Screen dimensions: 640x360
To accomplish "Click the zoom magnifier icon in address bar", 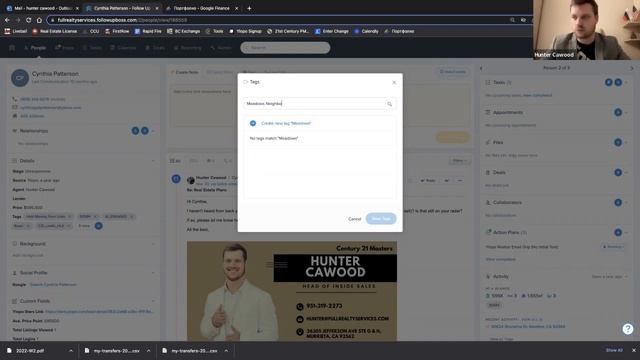I will 512,20.
